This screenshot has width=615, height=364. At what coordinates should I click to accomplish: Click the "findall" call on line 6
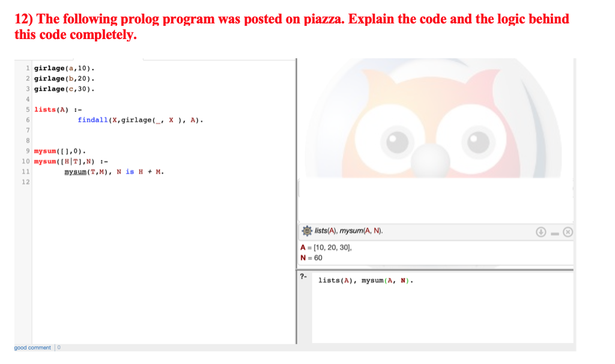pos(92,120)
